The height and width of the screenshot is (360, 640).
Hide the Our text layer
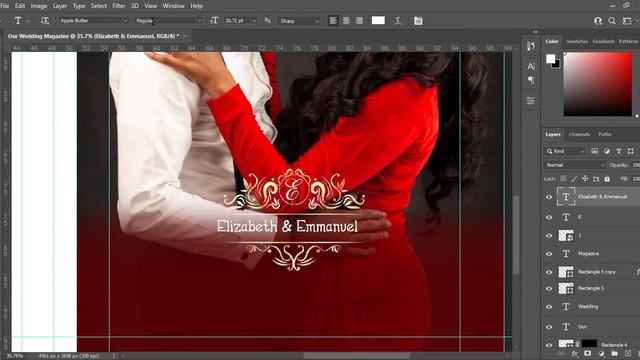[x=549, y=327]
